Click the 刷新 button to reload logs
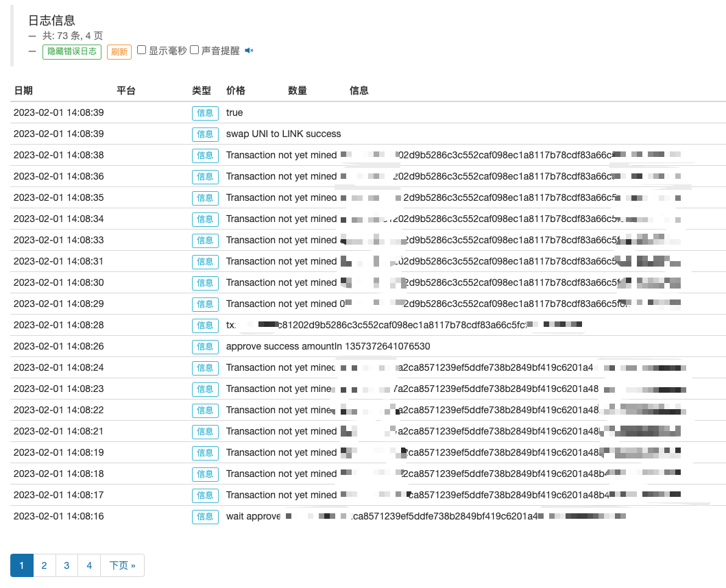 119,51
